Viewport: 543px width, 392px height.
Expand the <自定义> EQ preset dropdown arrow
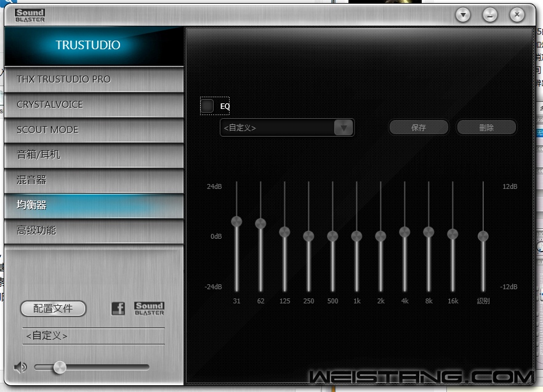click(x=344, y=128)
